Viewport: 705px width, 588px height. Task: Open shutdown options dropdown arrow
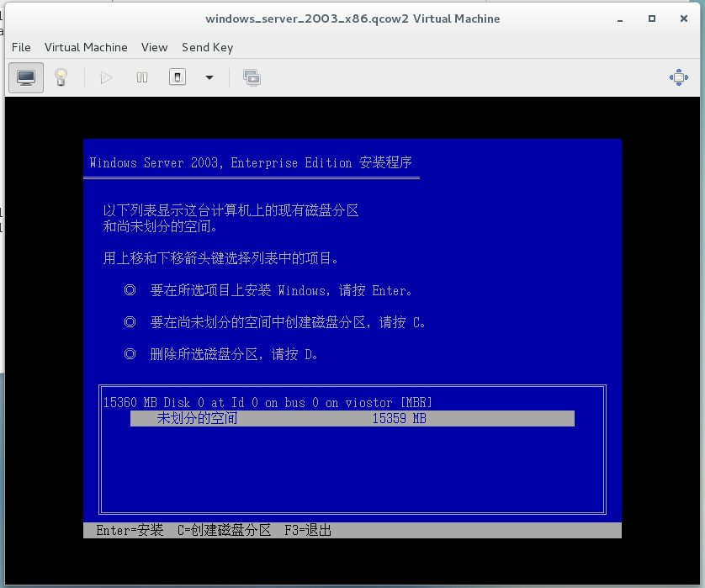209,77
